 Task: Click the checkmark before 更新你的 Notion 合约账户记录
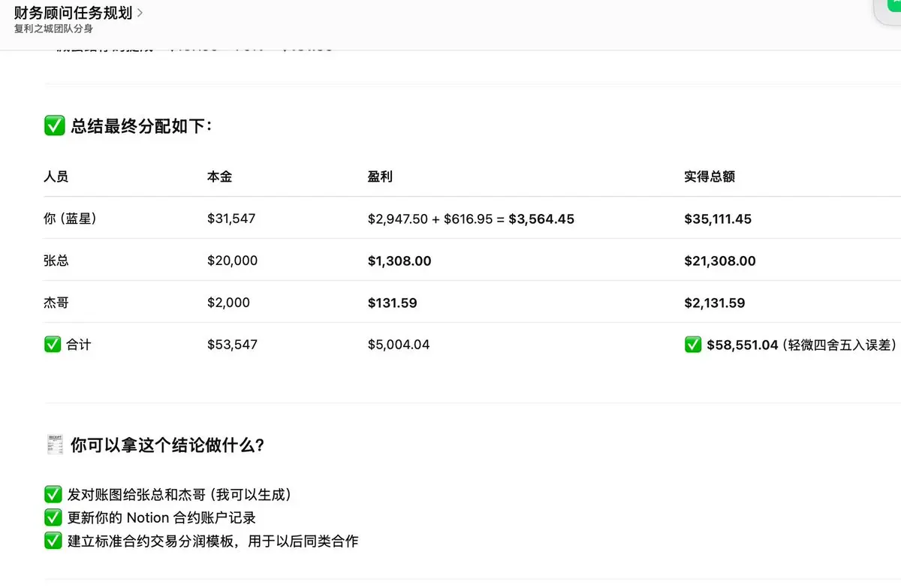(53, 517)
